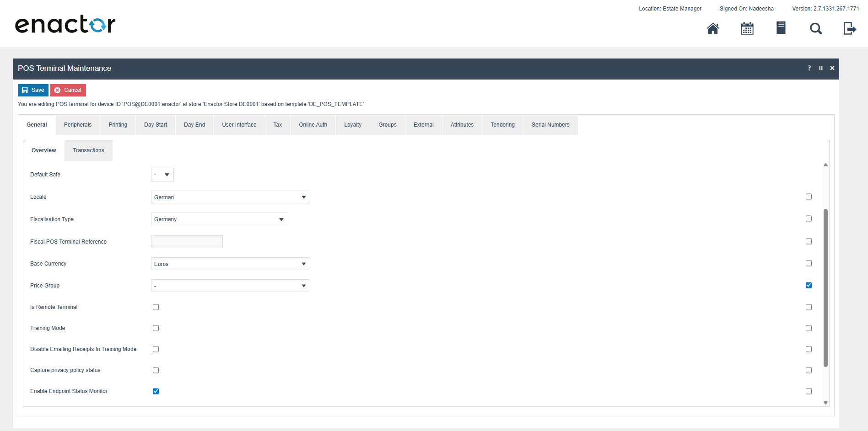Toggle right-side checkbox for Is Remote Terminal row

coord(809,307)
